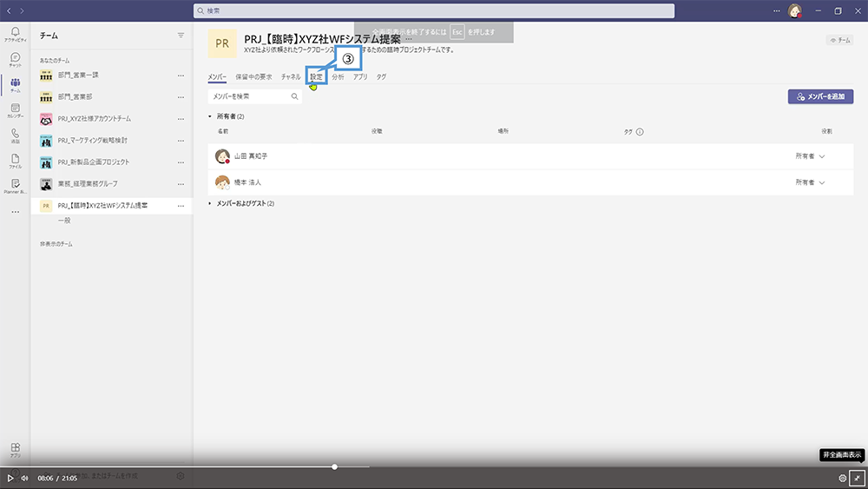
Task: Open more options for PRJ_新製品企画プロジェクト
Action: (181, 162)
